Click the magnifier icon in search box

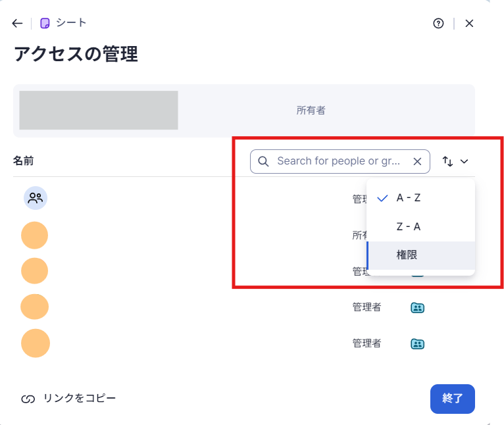click(x=263, y=161)
